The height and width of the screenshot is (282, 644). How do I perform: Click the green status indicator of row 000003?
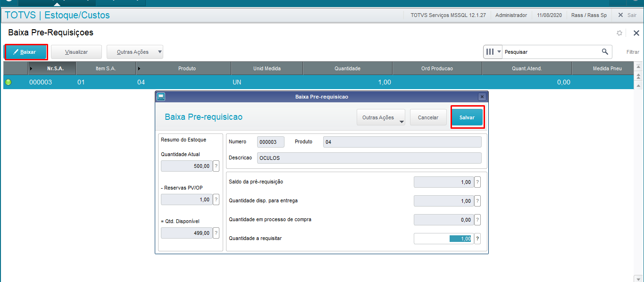tap(8, 82)
